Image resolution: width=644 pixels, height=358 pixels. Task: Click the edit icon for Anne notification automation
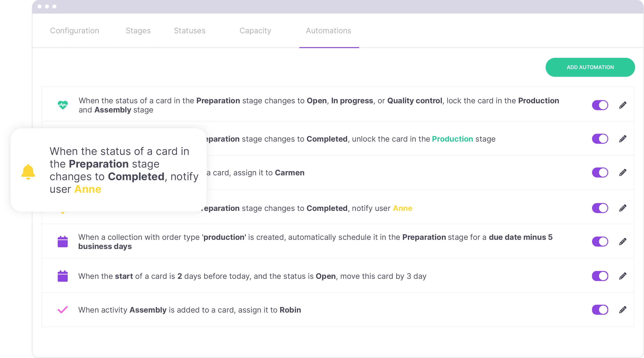click(623, 207)
